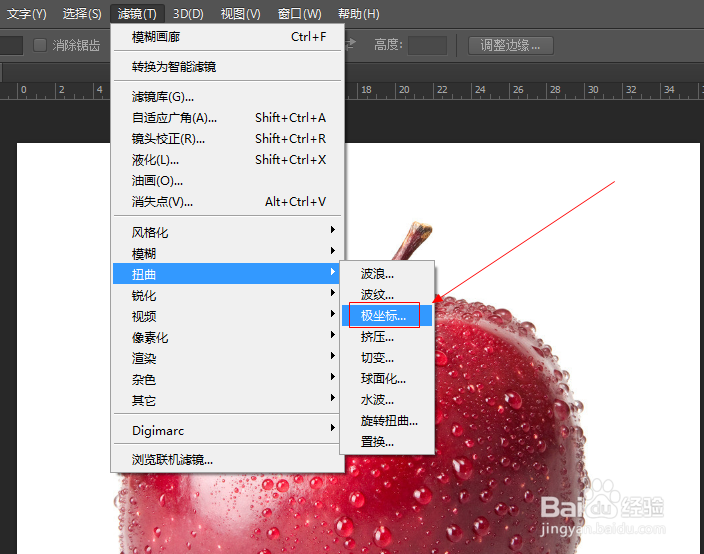The width and height of the screenshot is (704, 554).
Task: Expand the 其它 submenu
Action: tap(227, 400)
